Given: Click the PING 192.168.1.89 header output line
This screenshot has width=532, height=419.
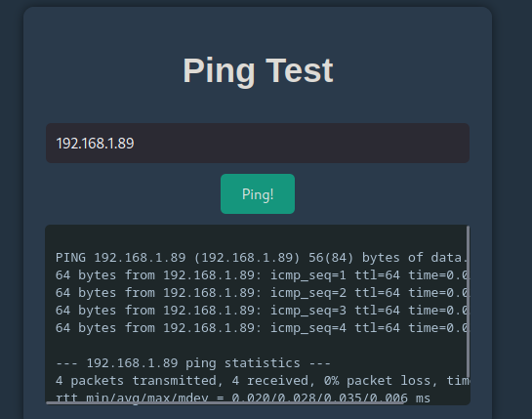Looking at the screenshot, I should [x=262, y=258].
